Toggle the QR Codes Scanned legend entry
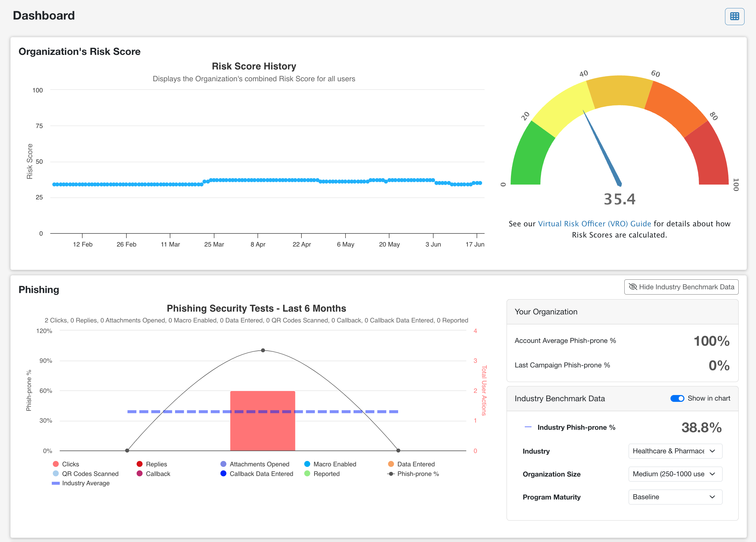Viewport: 756px width, 542px height. click(x=85, y=474)
